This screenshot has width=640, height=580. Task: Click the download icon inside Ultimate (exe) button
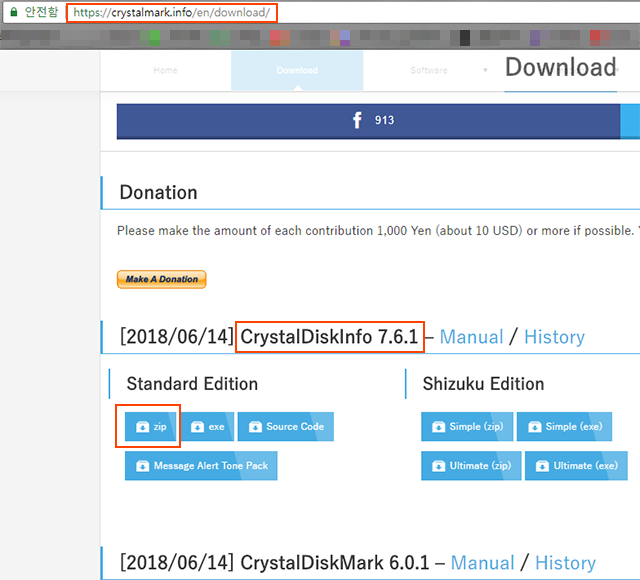542,466
